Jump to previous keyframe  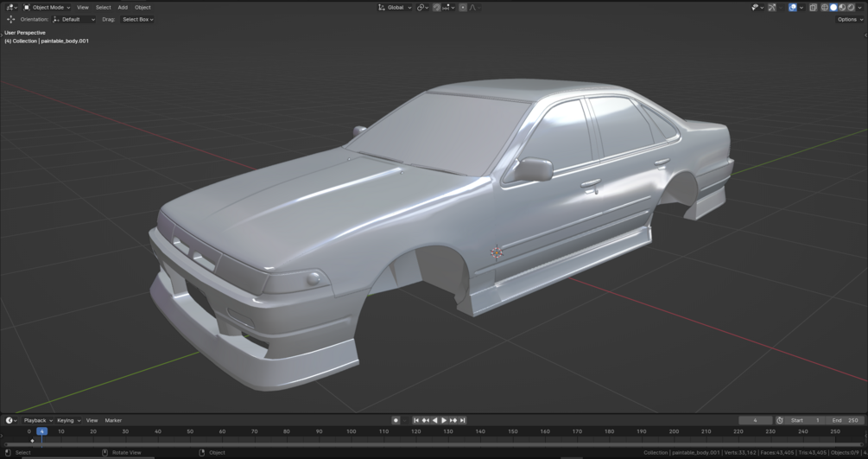(x=425, y=420)
